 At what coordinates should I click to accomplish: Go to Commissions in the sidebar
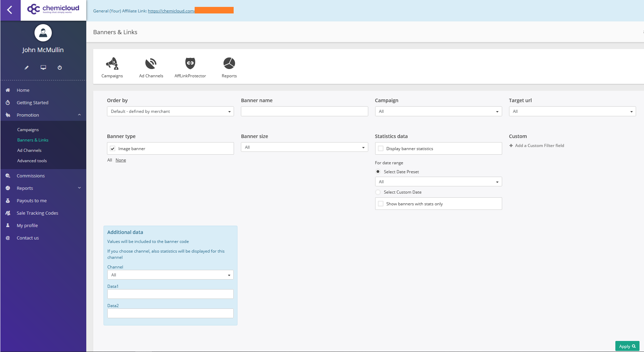tap(31, 176)
